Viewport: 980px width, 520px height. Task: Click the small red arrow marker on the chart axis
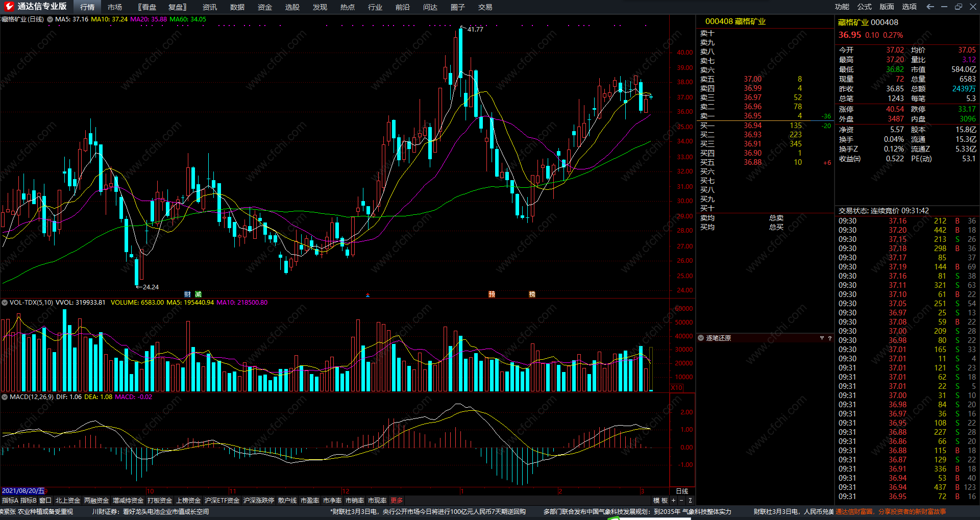point(367,295)
